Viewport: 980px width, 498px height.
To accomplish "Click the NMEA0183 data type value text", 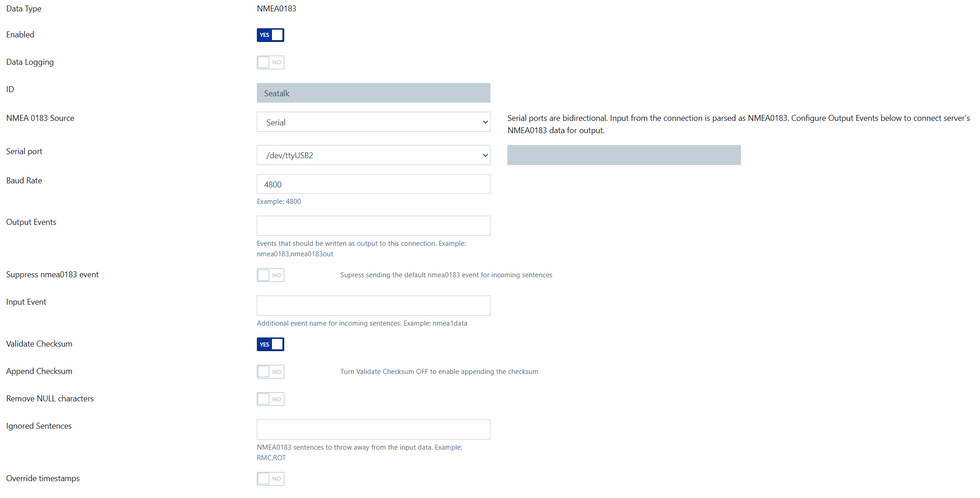I will (276, 9).
